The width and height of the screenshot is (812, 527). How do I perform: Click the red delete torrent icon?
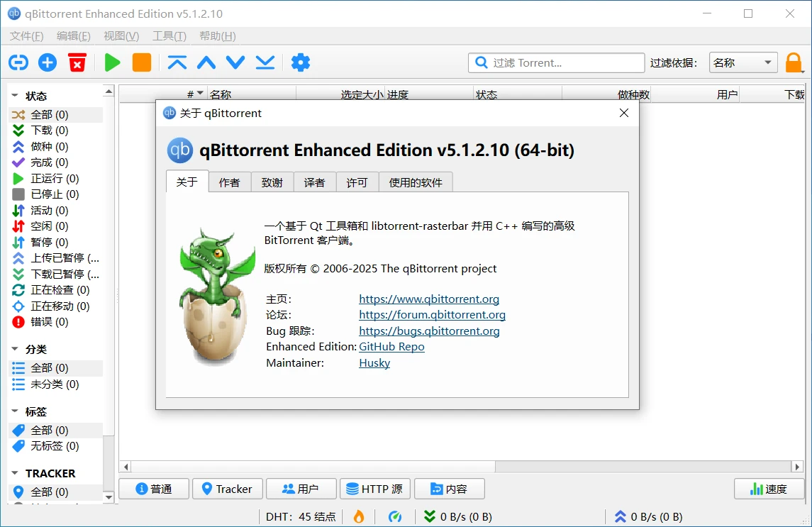click(x=77, y=62)
